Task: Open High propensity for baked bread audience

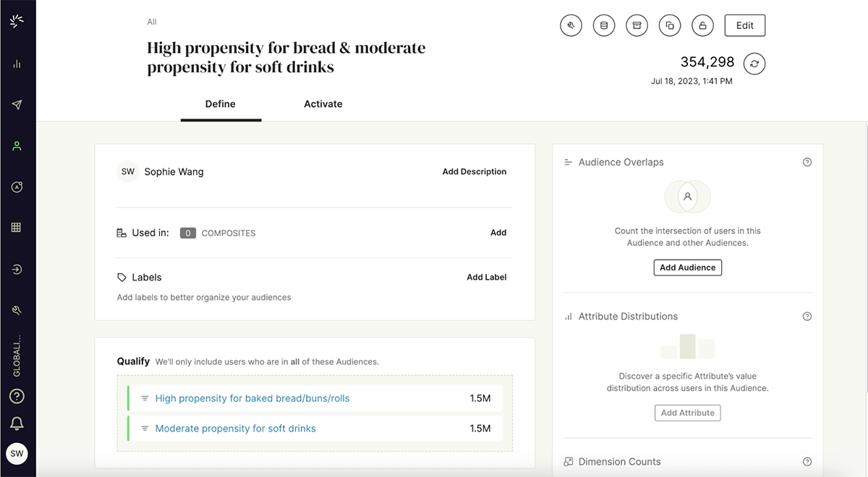Action: tap(252, 398)
